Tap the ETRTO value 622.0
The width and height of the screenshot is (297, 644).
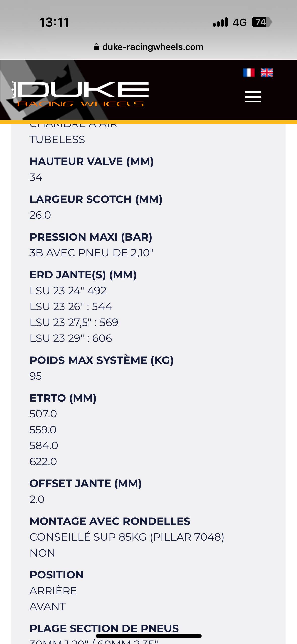coord(43,462)
